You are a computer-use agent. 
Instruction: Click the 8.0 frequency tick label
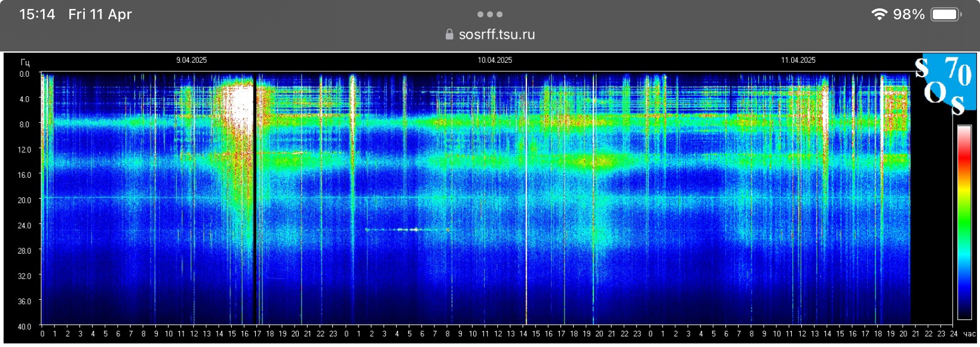tap(24, 124)
